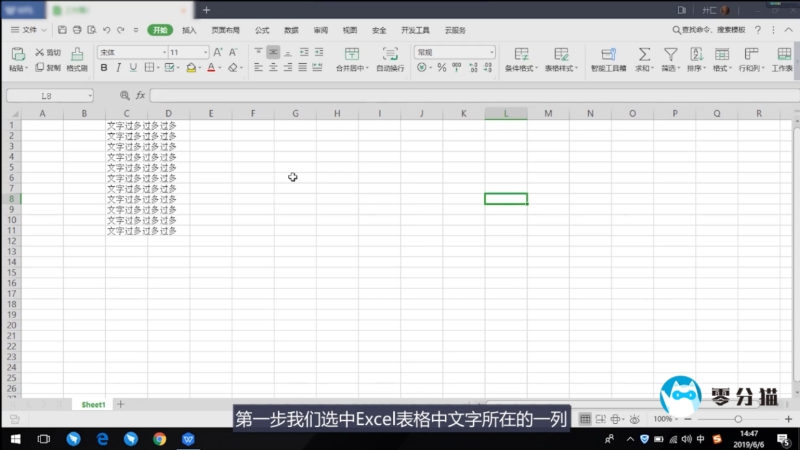Click the Save icon in quick access toolbar

click(62, 31)
